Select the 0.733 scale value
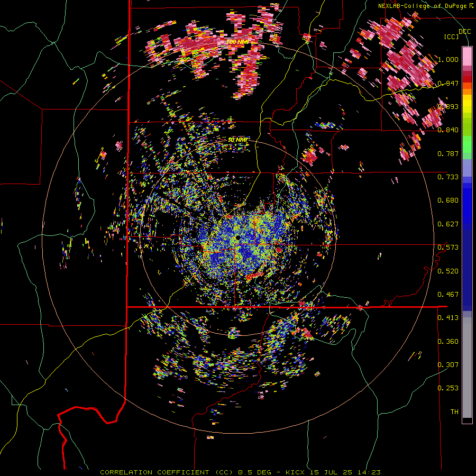Screen dimensions: 476x476 point(448,177)
